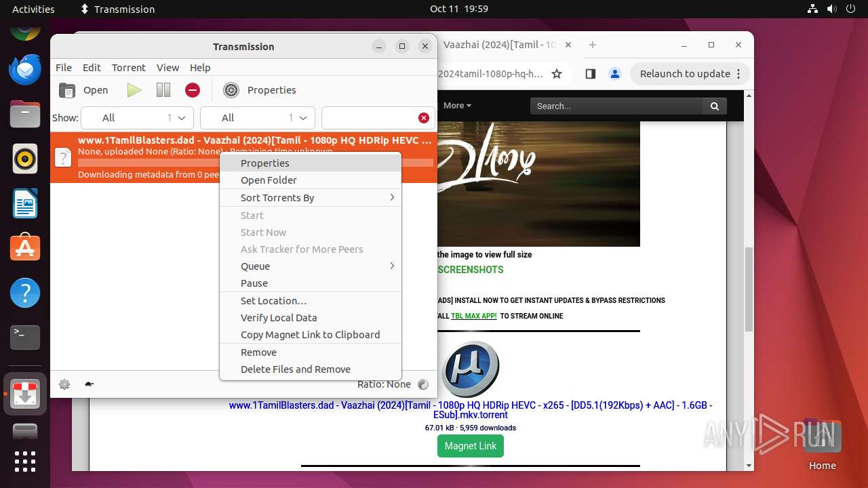The width and height of the screenshot is (868, 488).
Task: Open the browser profile avatar icon
Action: coord(614,74)
